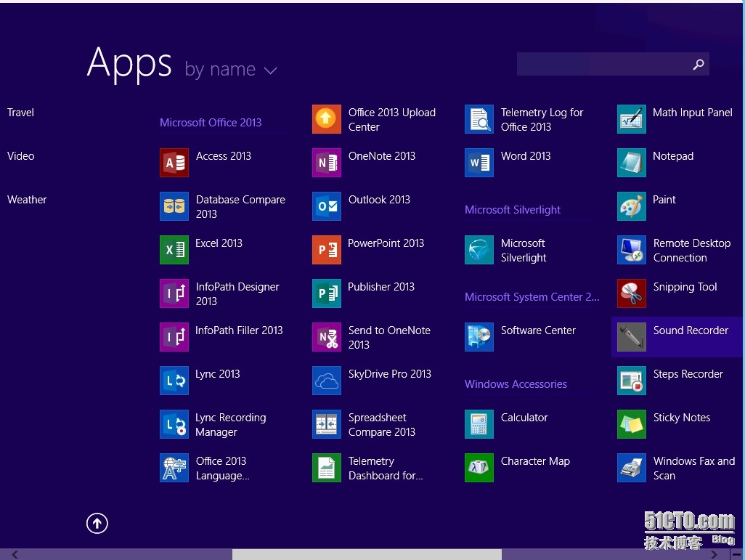Launch Spreadsheet Compare 2013 icon
Image resolution: width=745 pixels, height=560 pixels.
pos(327,424)
